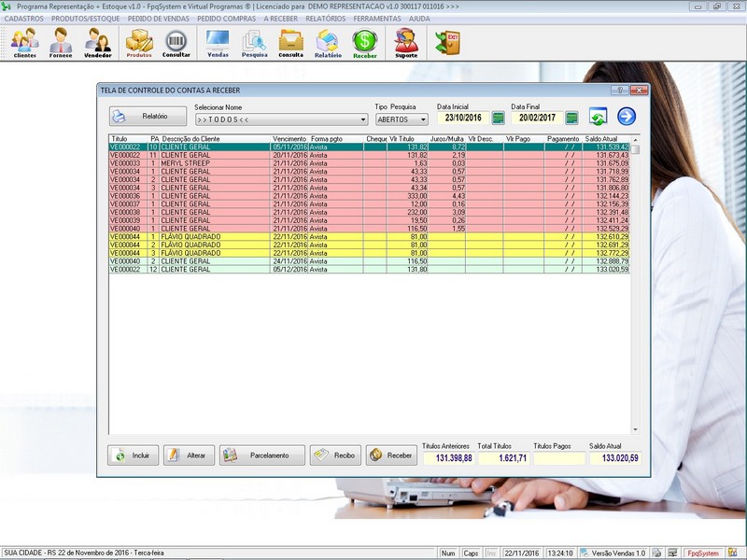Open the AJUDA menu
The image size is (747, 560).
(419, 19)
